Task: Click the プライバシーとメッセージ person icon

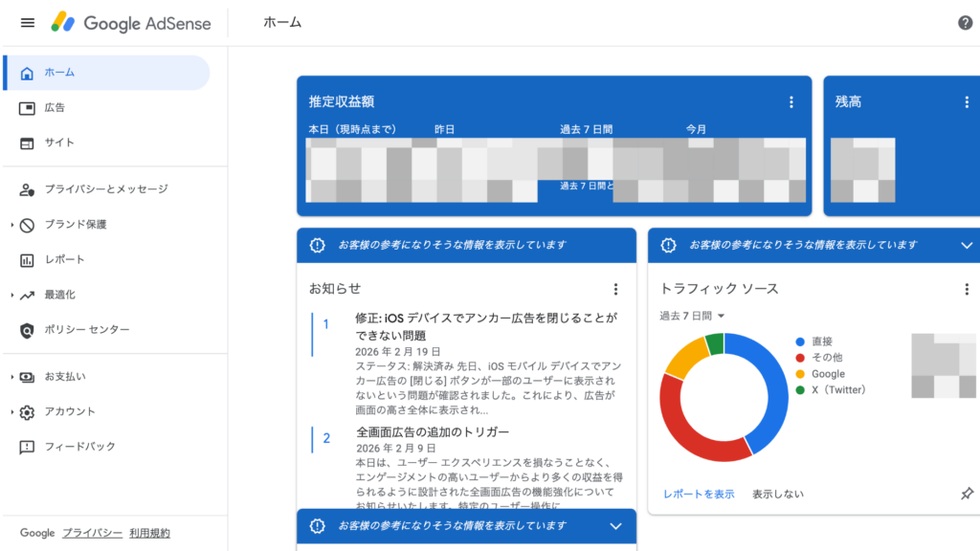Action: pos(27,189)
